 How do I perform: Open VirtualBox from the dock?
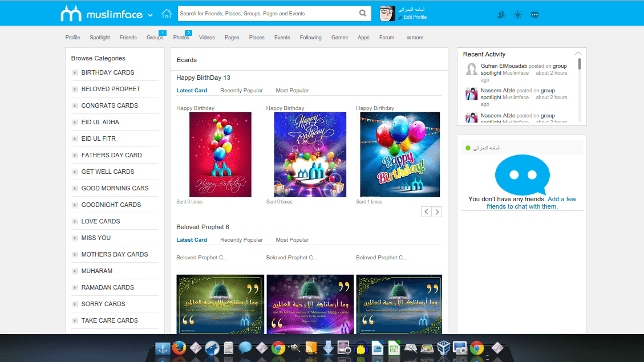[443, 348]
